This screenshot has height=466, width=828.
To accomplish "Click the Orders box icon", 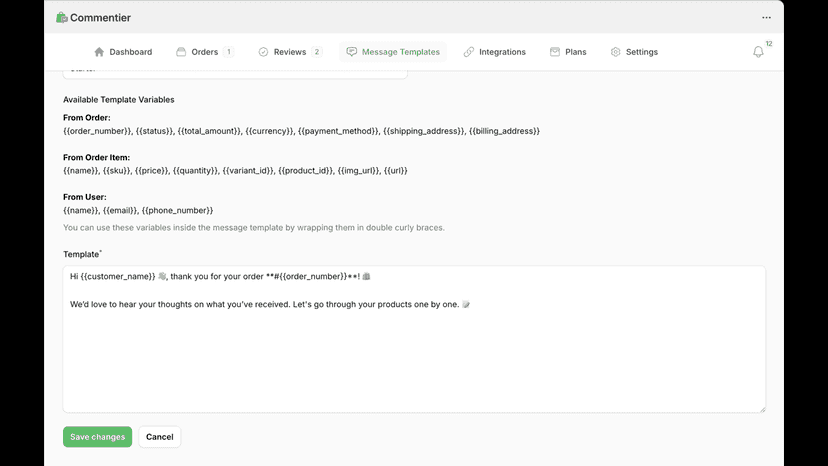I will tap(181, 52).
